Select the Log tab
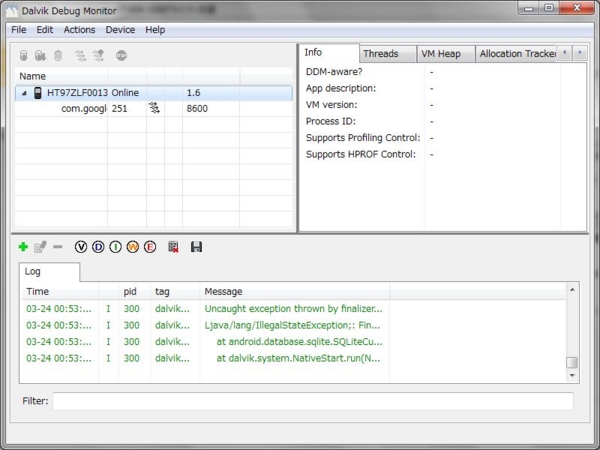Screen dimensions: 600x450 49,272
